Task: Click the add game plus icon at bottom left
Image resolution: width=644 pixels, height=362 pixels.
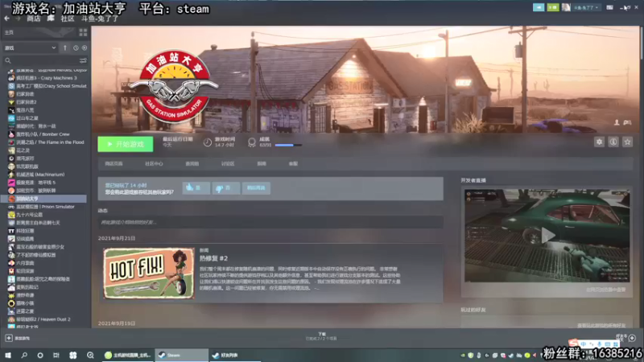Action: coord(9,338)
